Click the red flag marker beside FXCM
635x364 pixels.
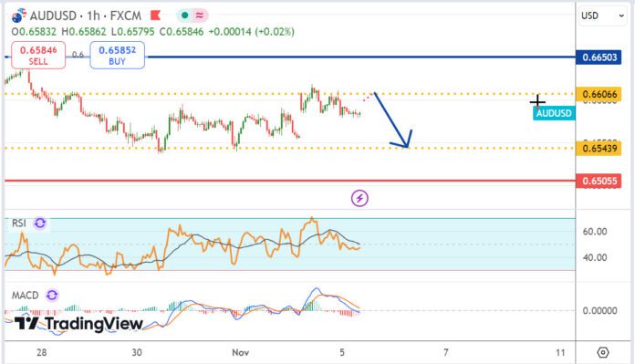click(x=155, y=16)
